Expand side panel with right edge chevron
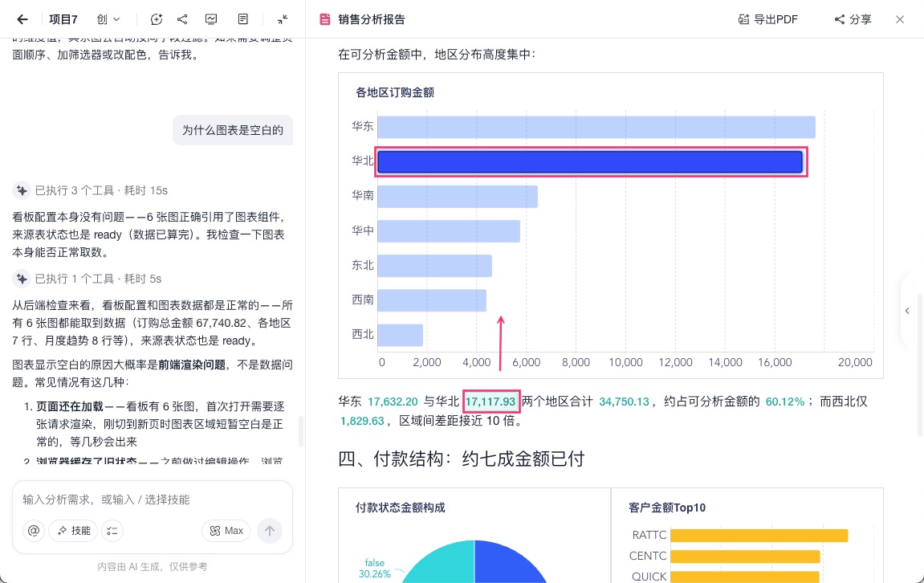The image size is (924, 583). click(x=907, y=311)
